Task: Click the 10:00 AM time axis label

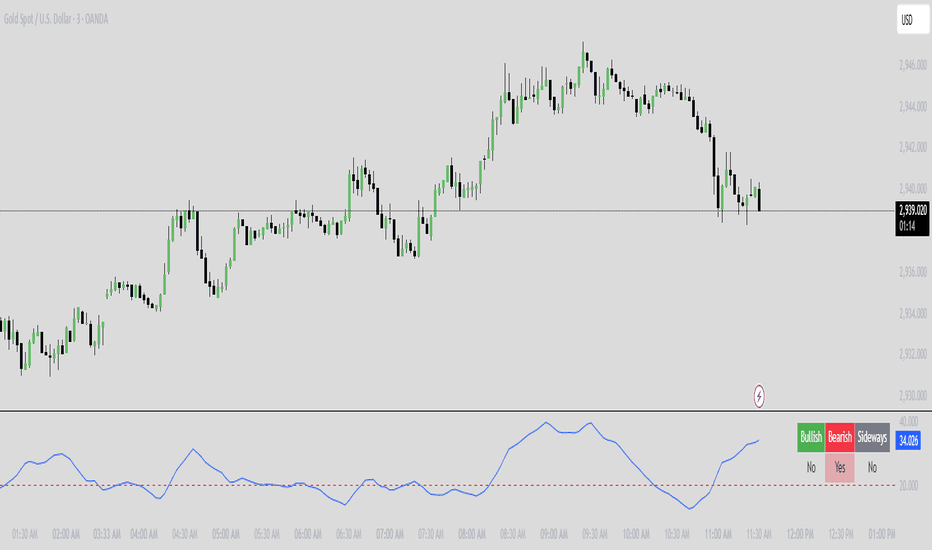Action: click(x=636, y=534)
